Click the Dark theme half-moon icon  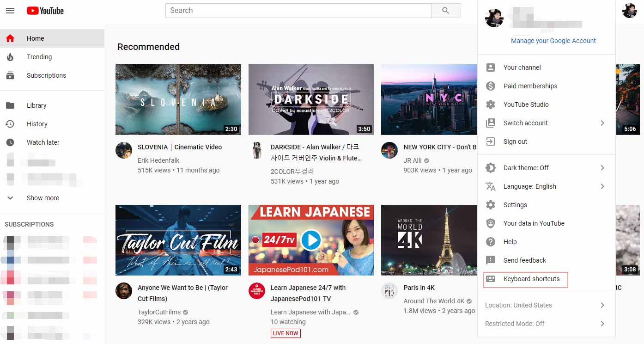click(491, 168)
